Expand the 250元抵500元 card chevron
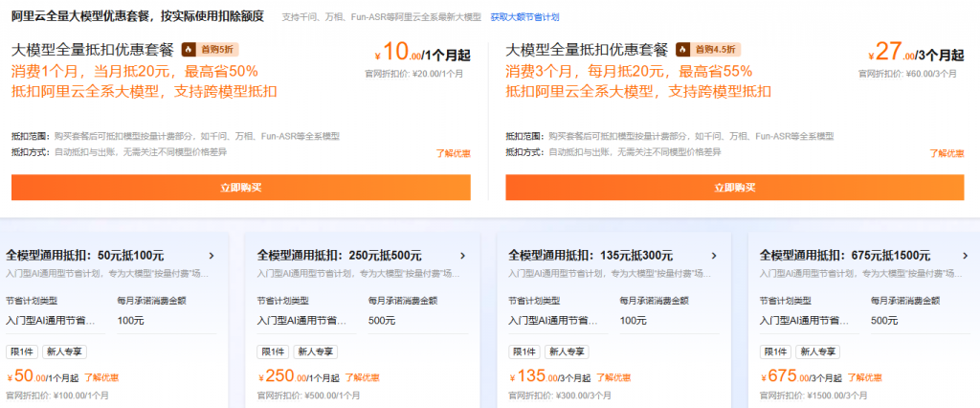980x408 pixels. pyautogui.click(x=462, y=256)
